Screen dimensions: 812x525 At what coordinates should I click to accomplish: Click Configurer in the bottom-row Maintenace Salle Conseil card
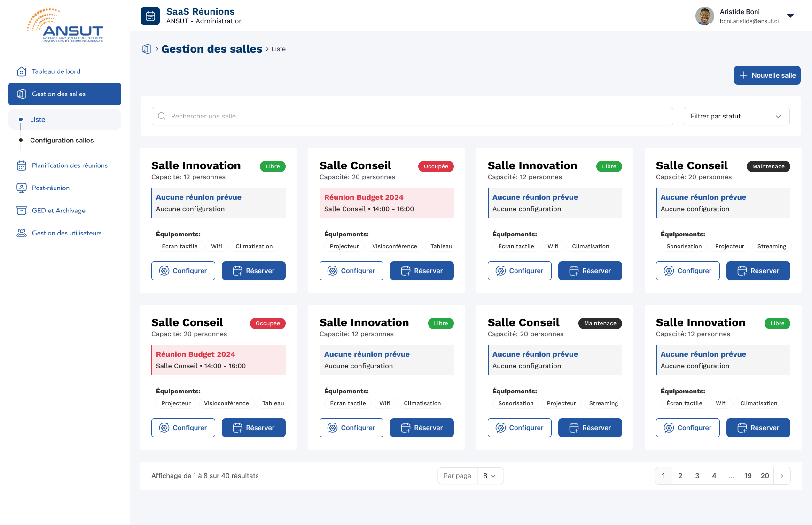coord(520,428)
